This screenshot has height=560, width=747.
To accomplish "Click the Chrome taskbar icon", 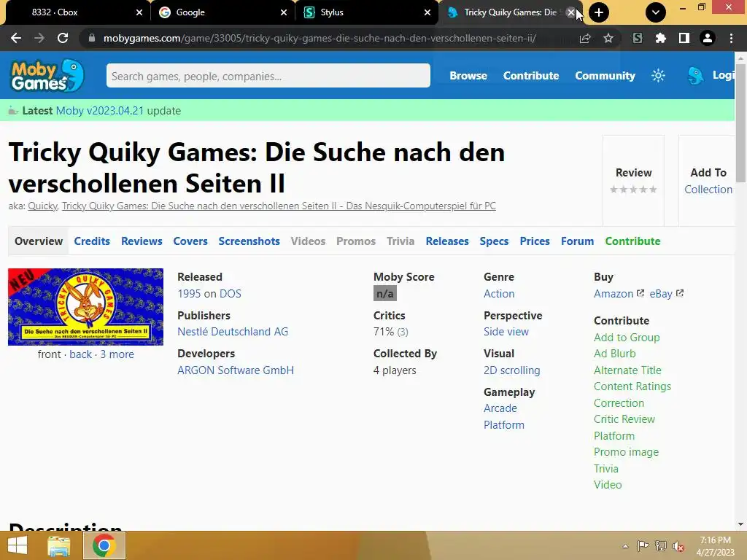I will pyautogui.click(x=104, y=545).
